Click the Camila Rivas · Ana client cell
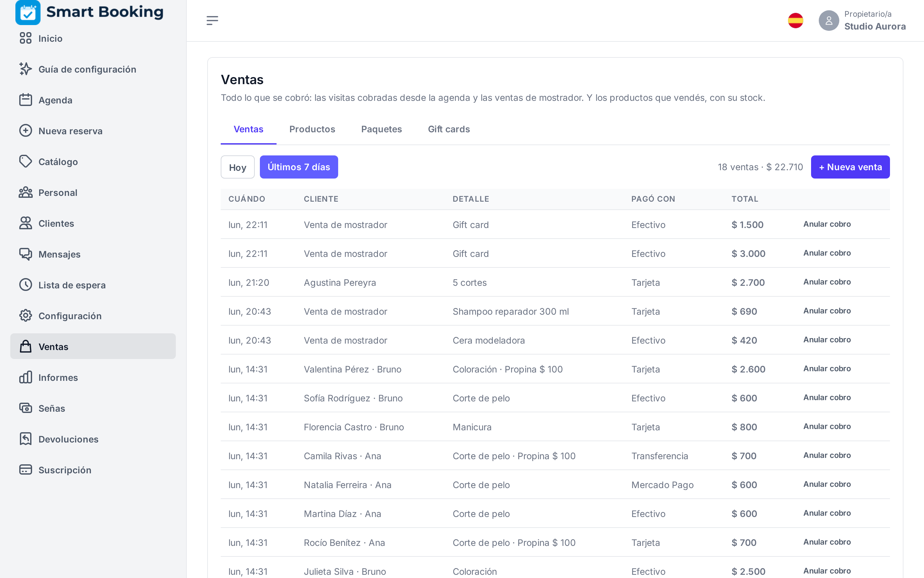Image resolution: width=924 pixels, height=578 pixels. click(x=343, y=456)
